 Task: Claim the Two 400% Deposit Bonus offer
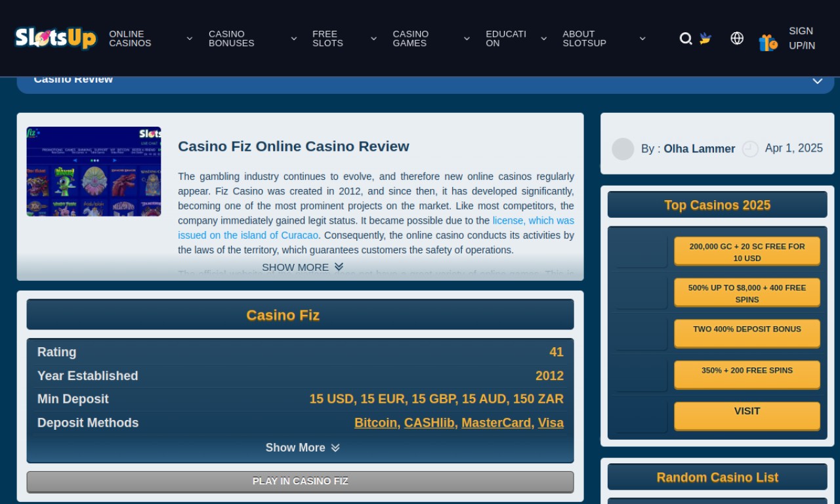(747, 333)
